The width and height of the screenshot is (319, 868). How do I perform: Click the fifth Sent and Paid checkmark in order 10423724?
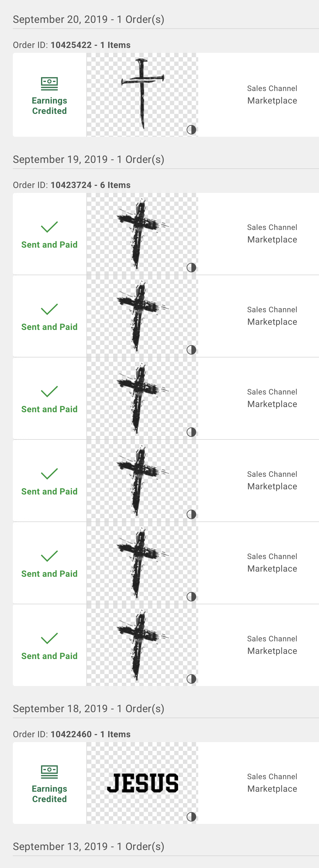tap(49, 556)
